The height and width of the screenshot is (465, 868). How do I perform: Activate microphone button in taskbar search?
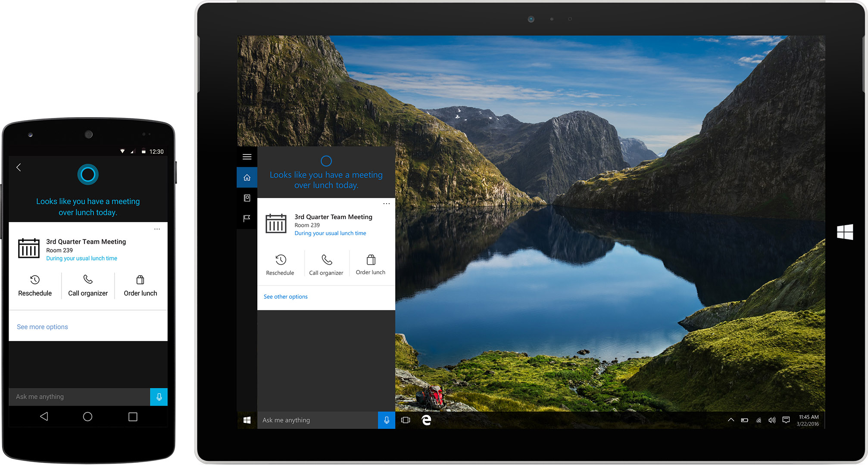(x=387, y=420)
